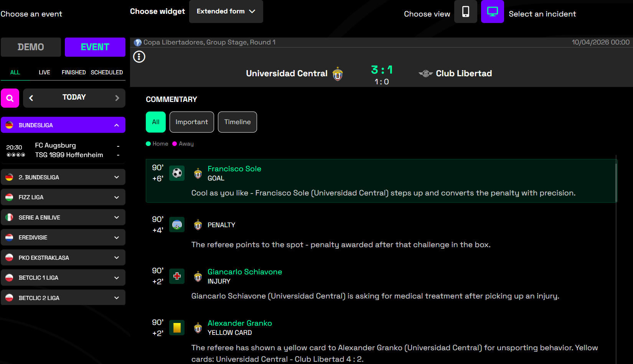Open Francisco Sole player link

(x=234, y=169)
